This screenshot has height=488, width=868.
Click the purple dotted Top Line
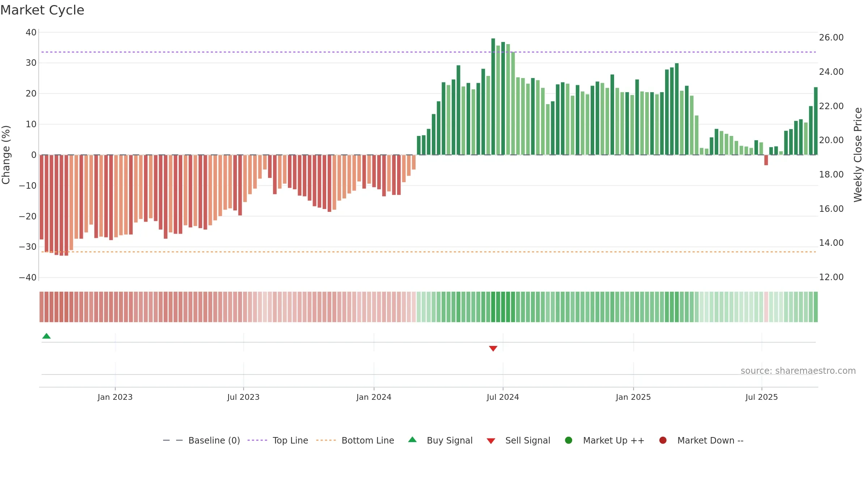[x=429, y=52]
